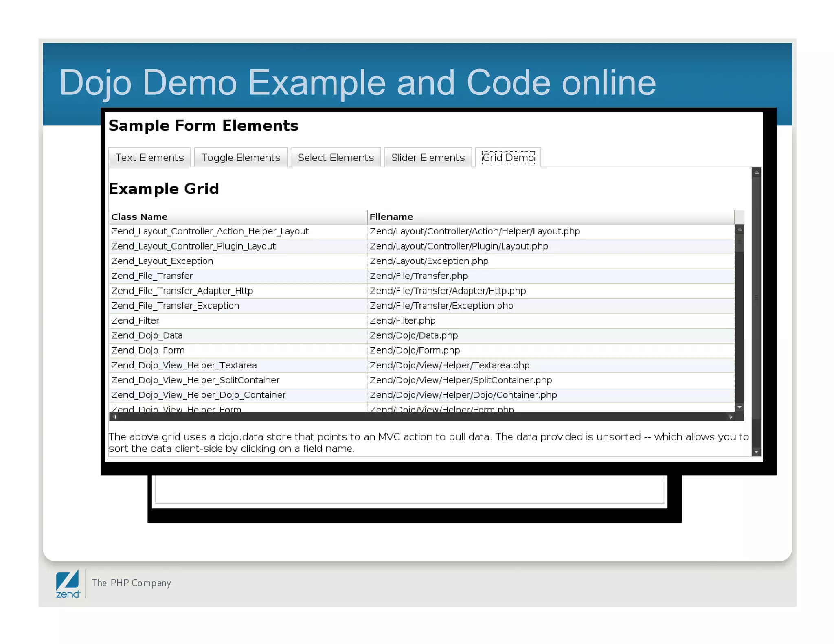Click Zend/Dojo/Data.php filename cell
This screenshot has width=834, height=644.
[551, 335]
